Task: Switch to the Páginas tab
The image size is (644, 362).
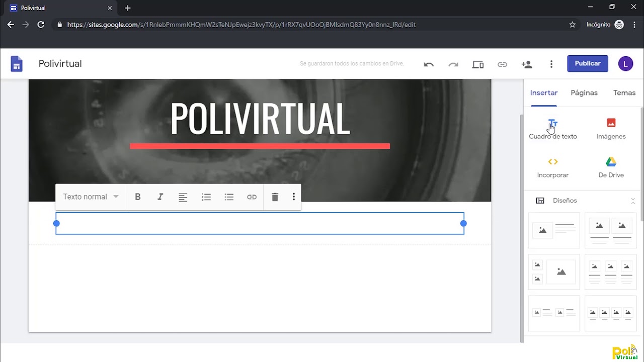Action: (584, 93)
